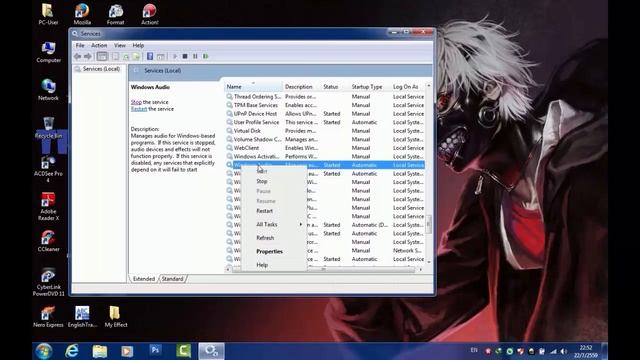Click the Refresh toolbar icon
This screenshot has height=360, width=640.
[126, 56]
